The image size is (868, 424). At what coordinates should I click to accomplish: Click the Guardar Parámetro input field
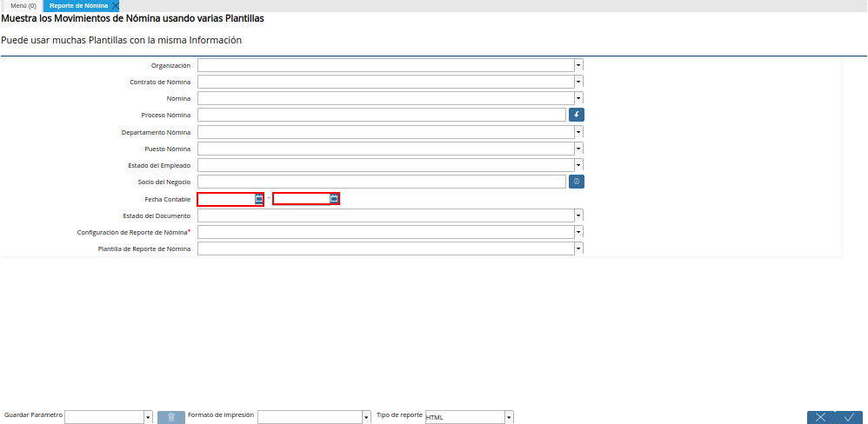pyautogui.click(x=104, y=417)
